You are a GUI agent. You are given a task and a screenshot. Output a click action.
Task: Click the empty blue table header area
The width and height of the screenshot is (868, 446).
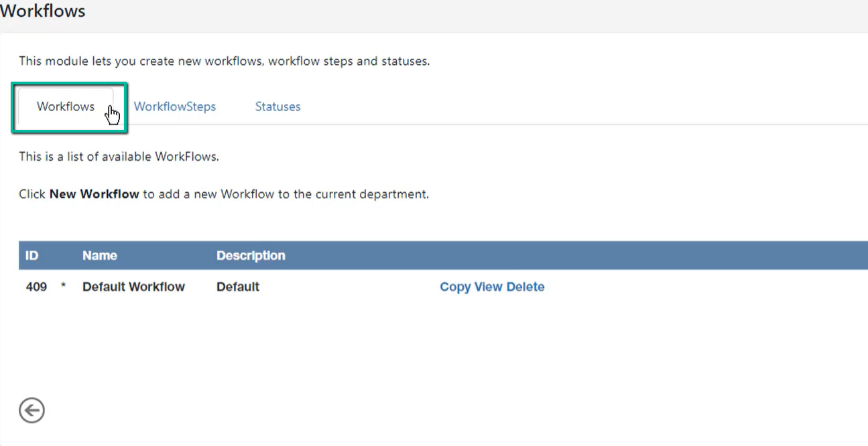click(576, 255)
